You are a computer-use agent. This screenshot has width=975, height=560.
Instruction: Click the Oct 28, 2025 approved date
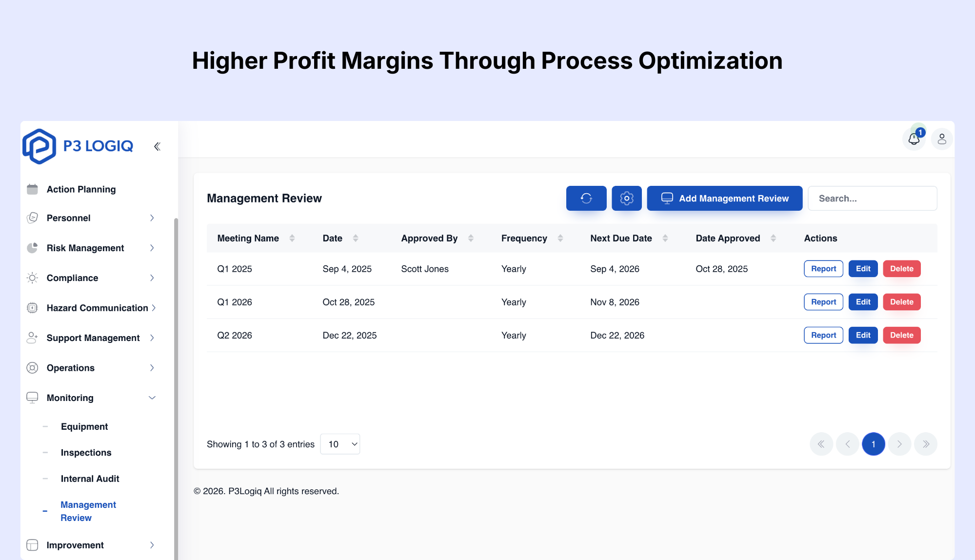(721, 269)
